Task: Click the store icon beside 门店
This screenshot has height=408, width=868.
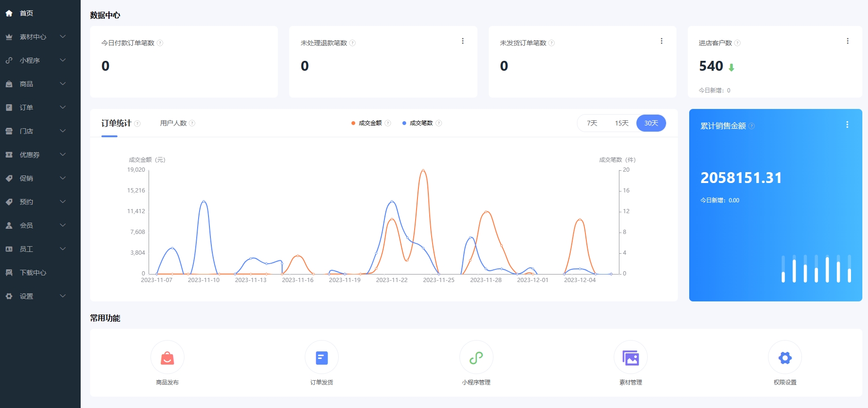Action: (9, 131)
